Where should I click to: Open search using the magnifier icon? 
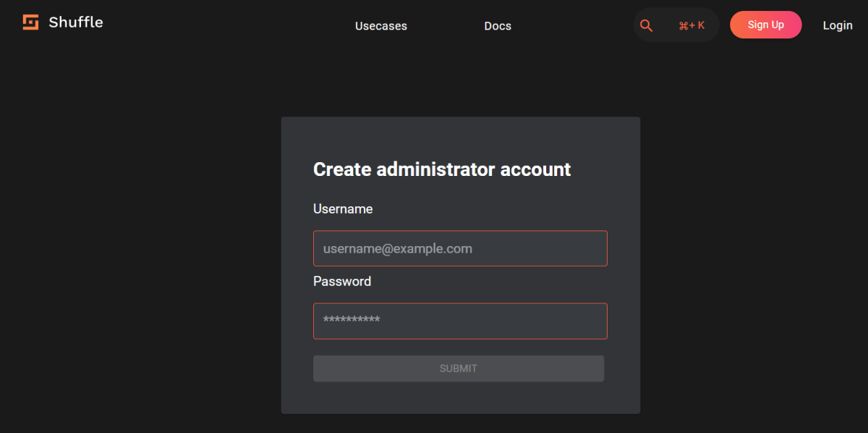pyautogui.click(x=646, y=25)
